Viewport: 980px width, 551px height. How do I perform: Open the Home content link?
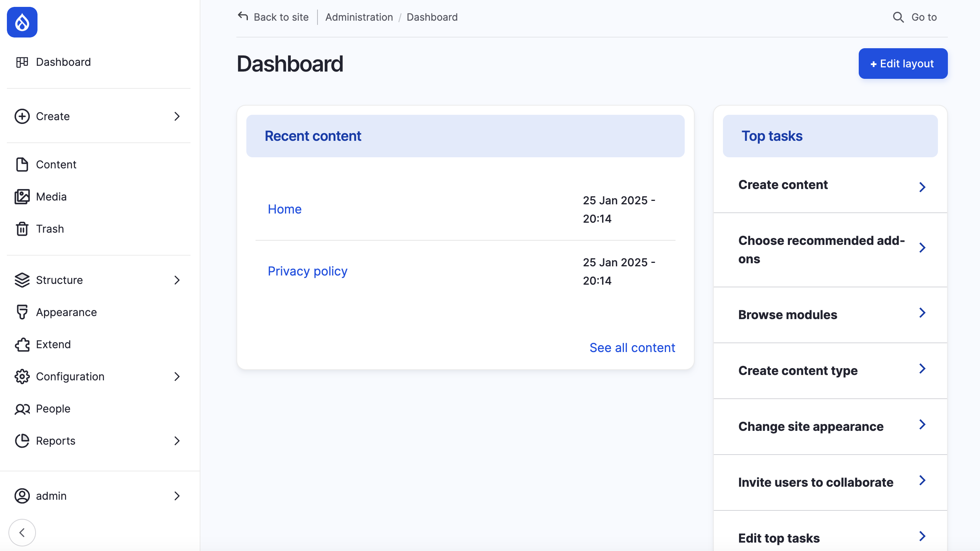[285, 209]
